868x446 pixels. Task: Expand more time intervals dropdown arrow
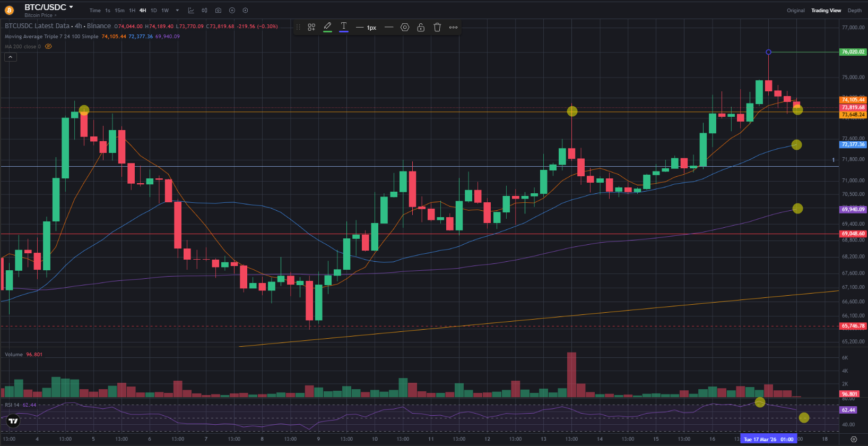(x=177, y=11)
